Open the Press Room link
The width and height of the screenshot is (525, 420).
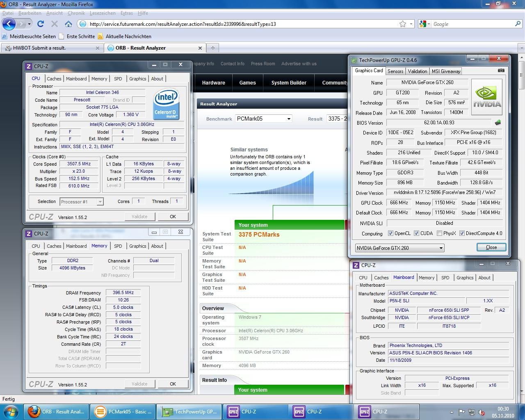pyautogui.click(x=263, y=64)
